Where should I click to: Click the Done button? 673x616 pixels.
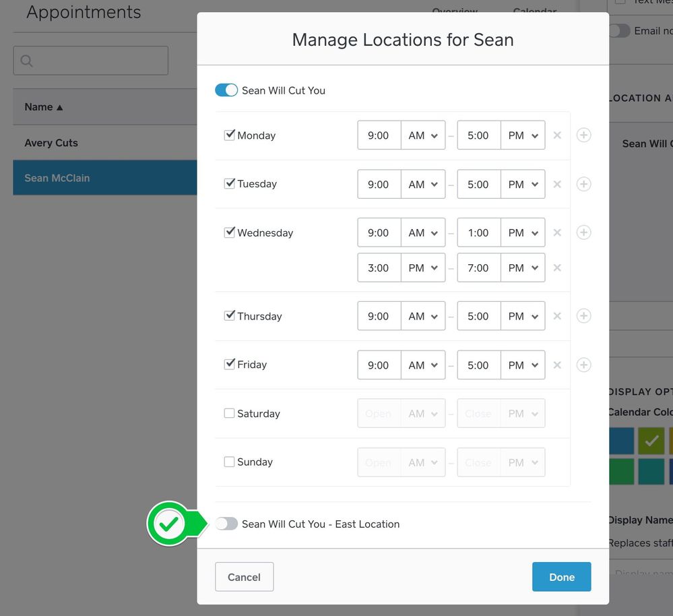click(x=561, y=577)
